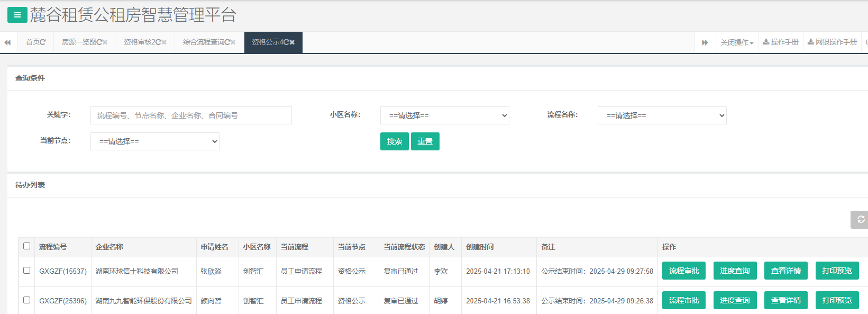Close the 房源一览图 tab using its X
This screenshot has height=314, width=868.
(105, 42)
